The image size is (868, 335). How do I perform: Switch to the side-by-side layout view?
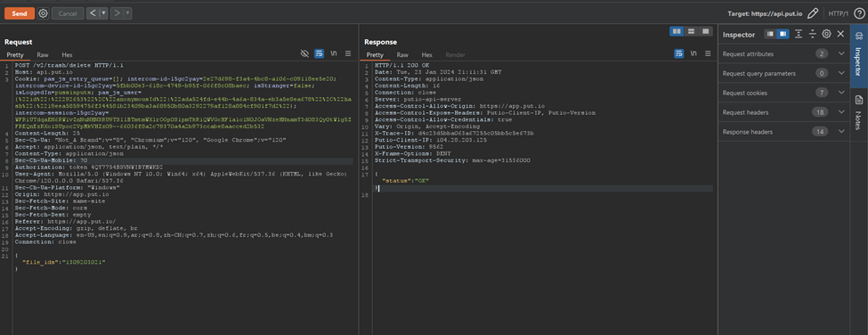(677, 31)
